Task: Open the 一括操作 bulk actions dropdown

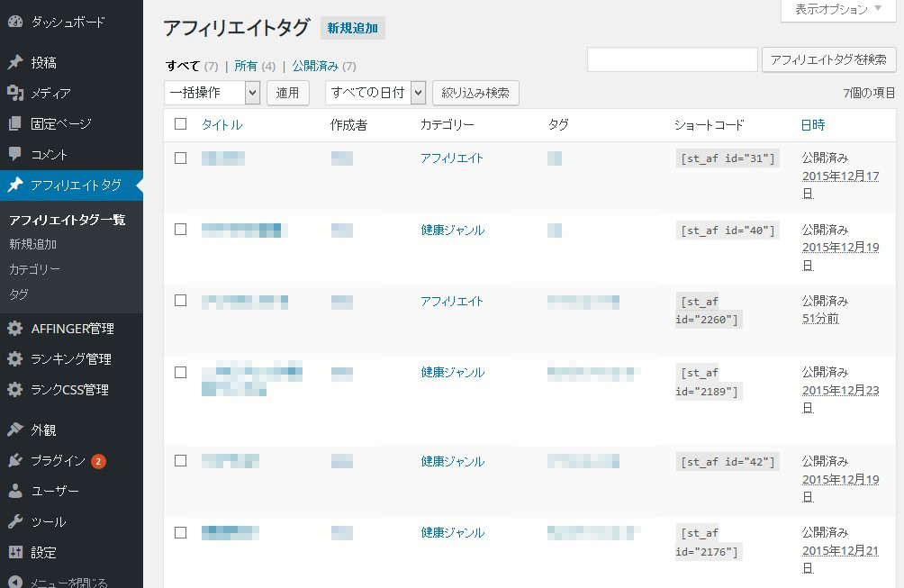Action: point(212,93)
